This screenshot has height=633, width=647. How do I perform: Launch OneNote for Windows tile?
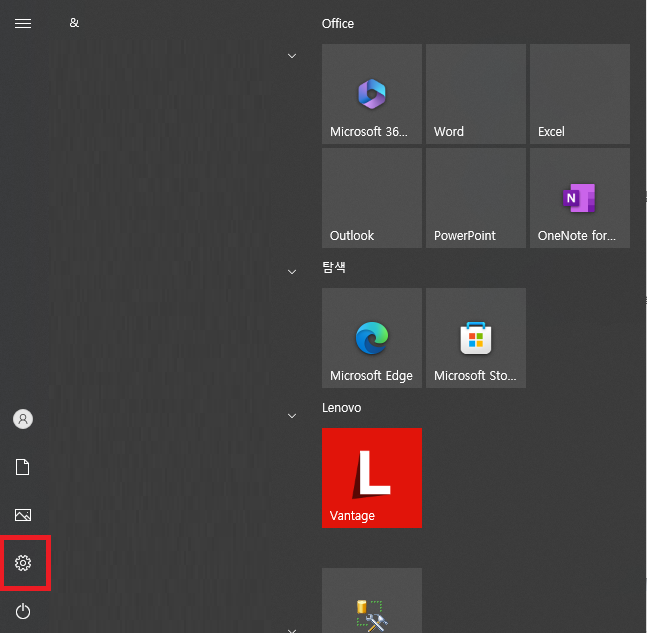tap(580, 198)
